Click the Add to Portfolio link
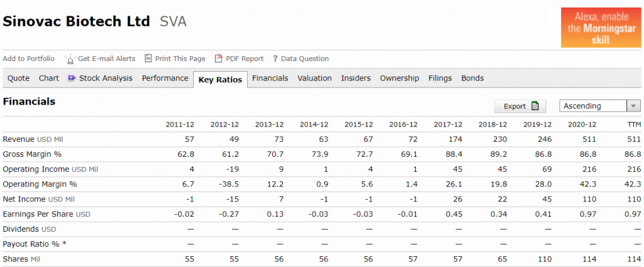The width and height of the screenshot is (644, 267). tap(28, 59)
